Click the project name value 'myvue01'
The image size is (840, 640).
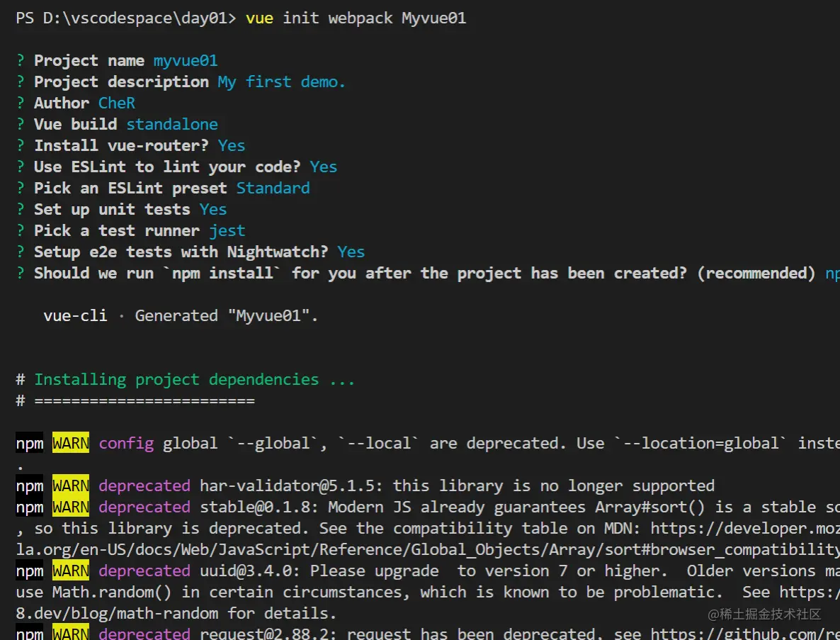186,60
